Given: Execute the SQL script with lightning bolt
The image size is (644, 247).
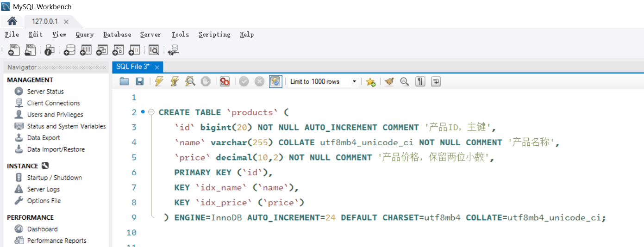Looking at the screenshot, I should pyautogui.click(x=159, y=81).
